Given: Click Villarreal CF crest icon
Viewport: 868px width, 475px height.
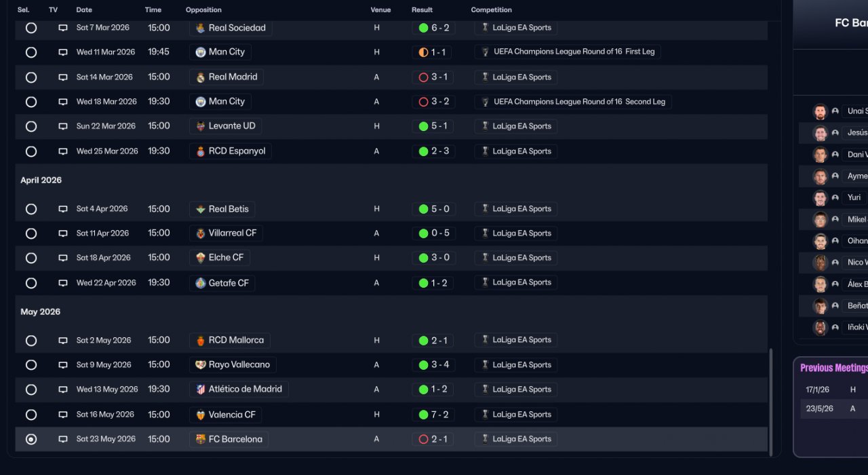Looking at the screenshot, I should pyautogui.click(x=201, y=233).
